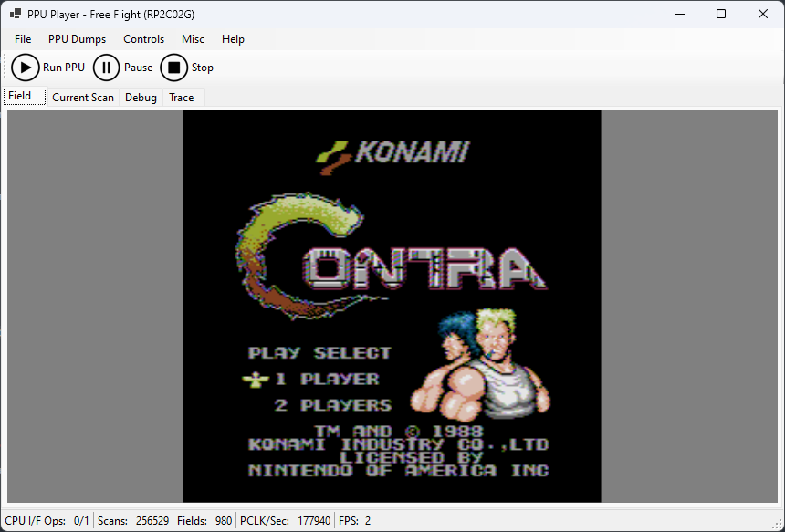The height and width of the screenshot is (532, 785).
Task: Close the PPU Player window
Action: pos(763,14)
